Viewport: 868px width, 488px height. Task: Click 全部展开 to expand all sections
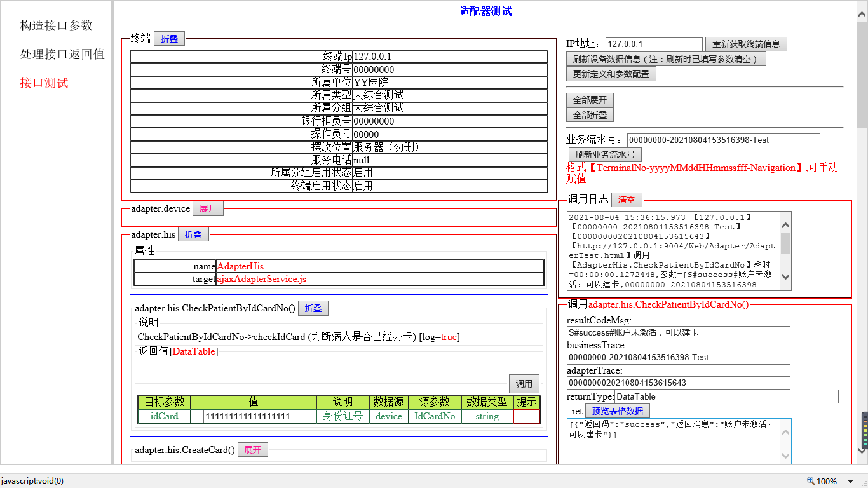coord(590,100)
